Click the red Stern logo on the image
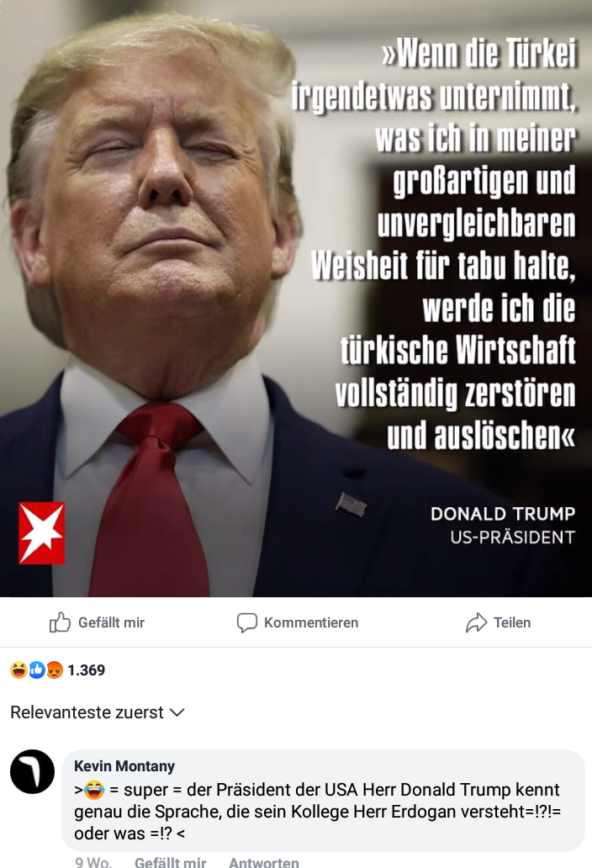This screenshot has height=868, width=592. pyautogui.click(x=41, y=533)
